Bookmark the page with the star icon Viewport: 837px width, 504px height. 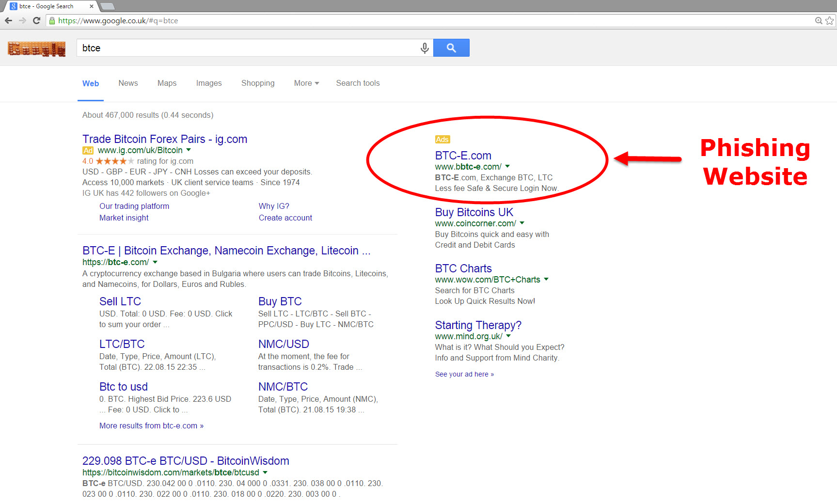830,20
